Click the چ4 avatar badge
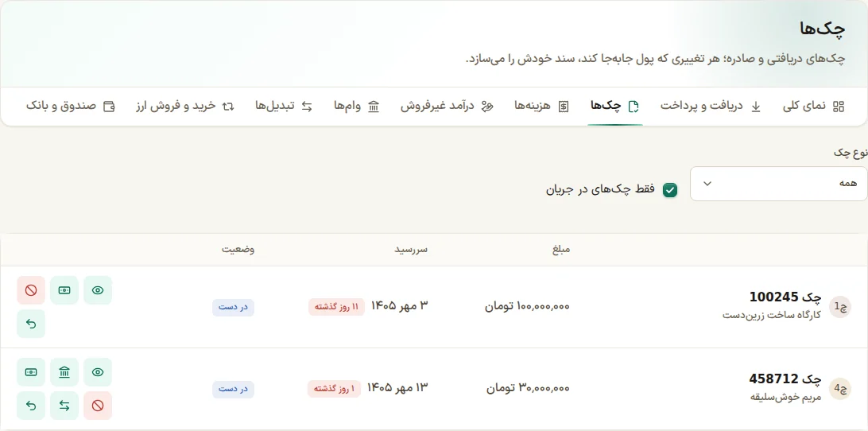 pos(839,388)
